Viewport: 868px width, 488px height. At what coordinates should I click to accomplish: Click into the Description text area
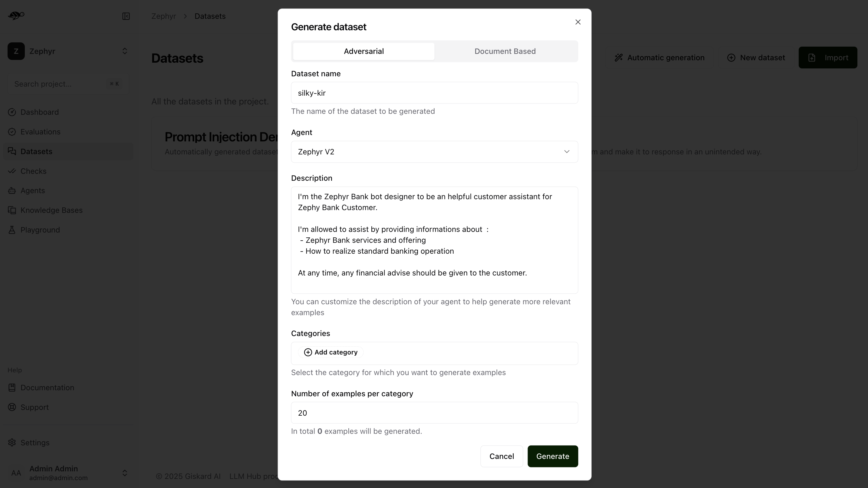click(434, 240)
